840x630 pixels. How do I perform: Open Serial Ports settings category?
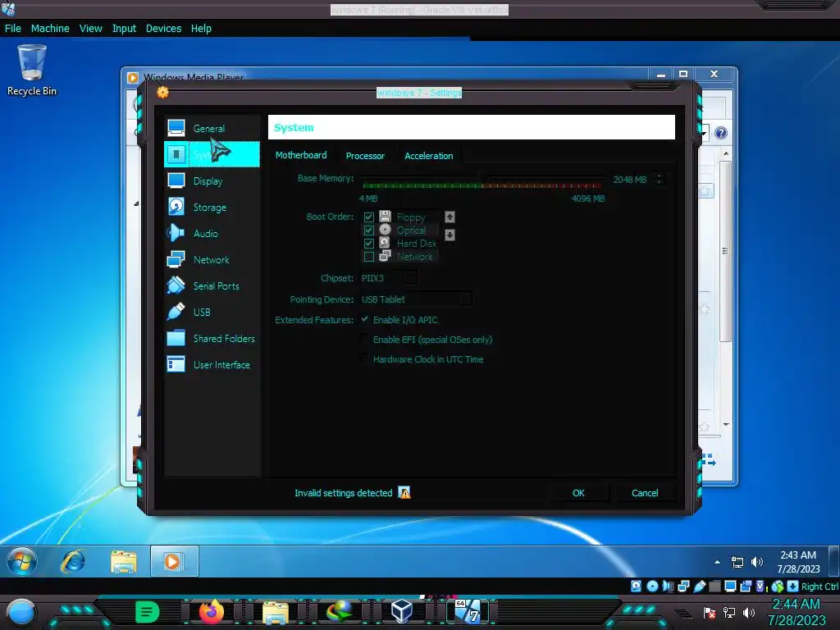coord(212,286)
